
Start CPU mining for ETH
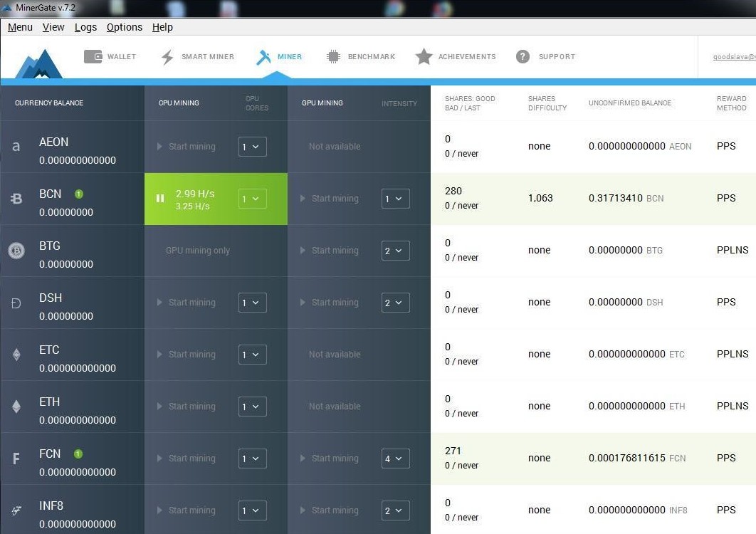coord(187,407)
